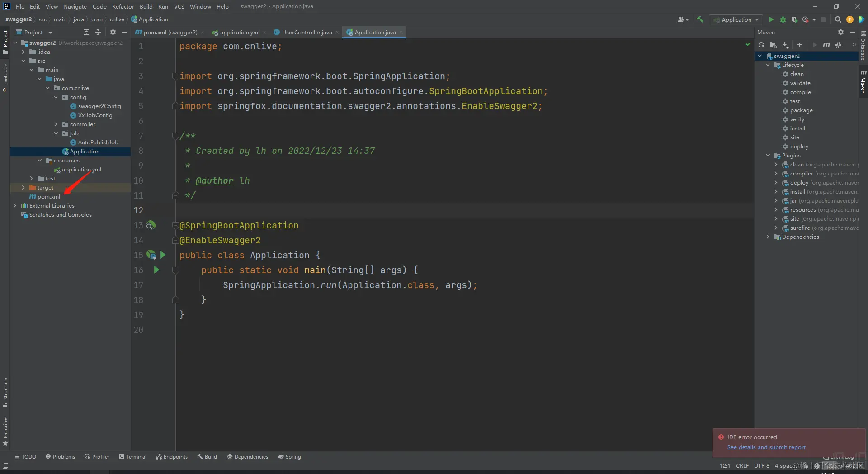
Task: Open the Application run configuration dropdown
Action: 736,19
